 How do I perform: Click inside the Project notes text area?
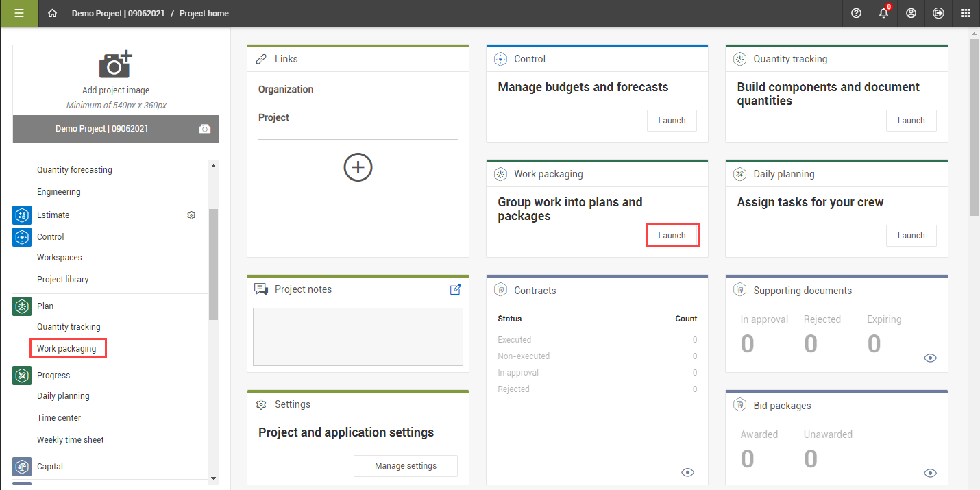pos(358,336)
